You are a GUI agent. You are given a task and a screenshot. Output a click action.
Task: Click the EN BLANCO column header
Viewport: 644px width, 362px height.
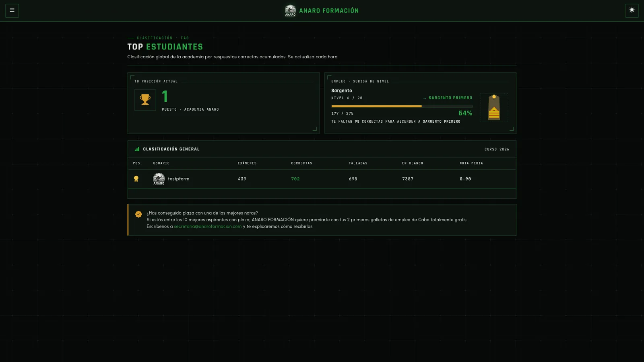[x=413, y=163]
